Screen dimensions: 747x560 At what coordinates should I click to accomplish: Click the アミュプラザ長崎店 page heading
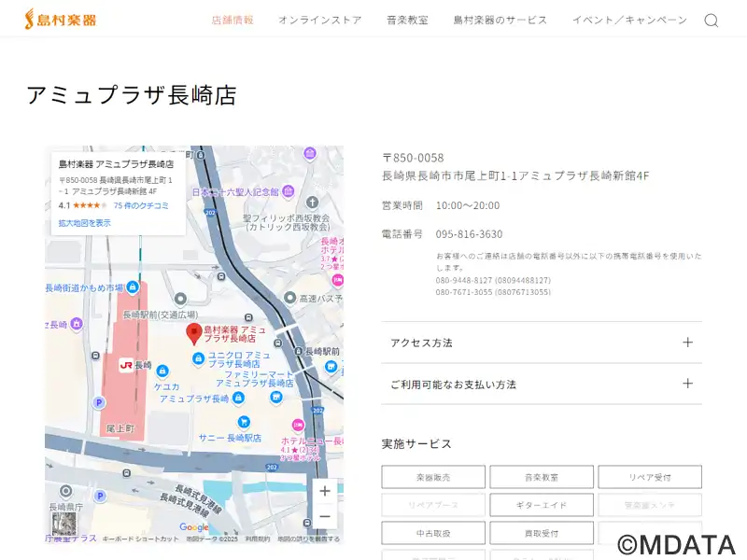(x=132, y=94)
